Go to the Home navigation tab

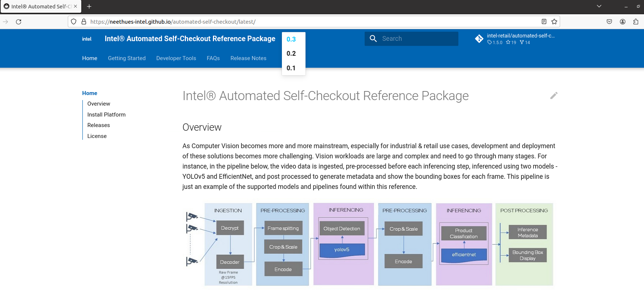90,58
